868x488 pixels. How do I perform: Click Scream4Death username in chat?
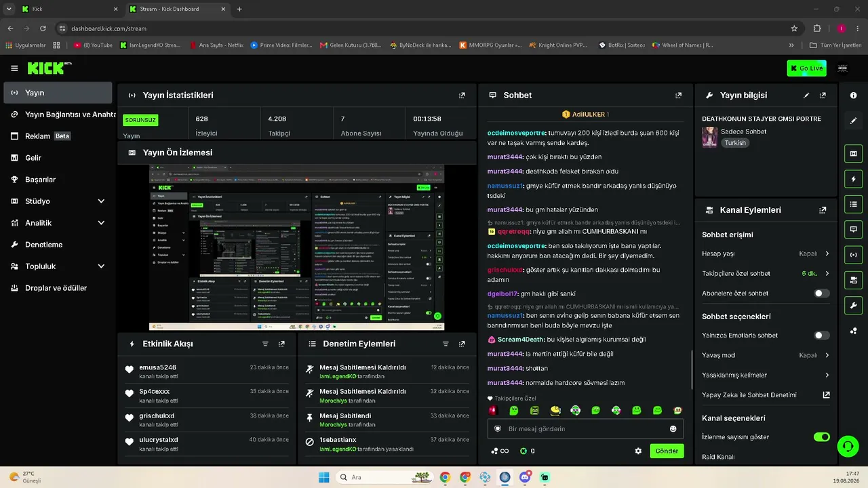pyautogui.click(x=520, y=340)
